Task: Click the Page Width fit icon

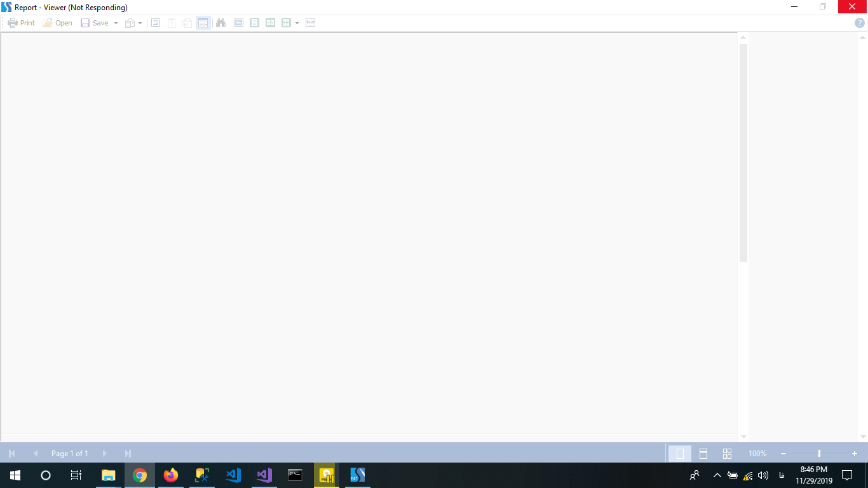Action: click(310, 23)
